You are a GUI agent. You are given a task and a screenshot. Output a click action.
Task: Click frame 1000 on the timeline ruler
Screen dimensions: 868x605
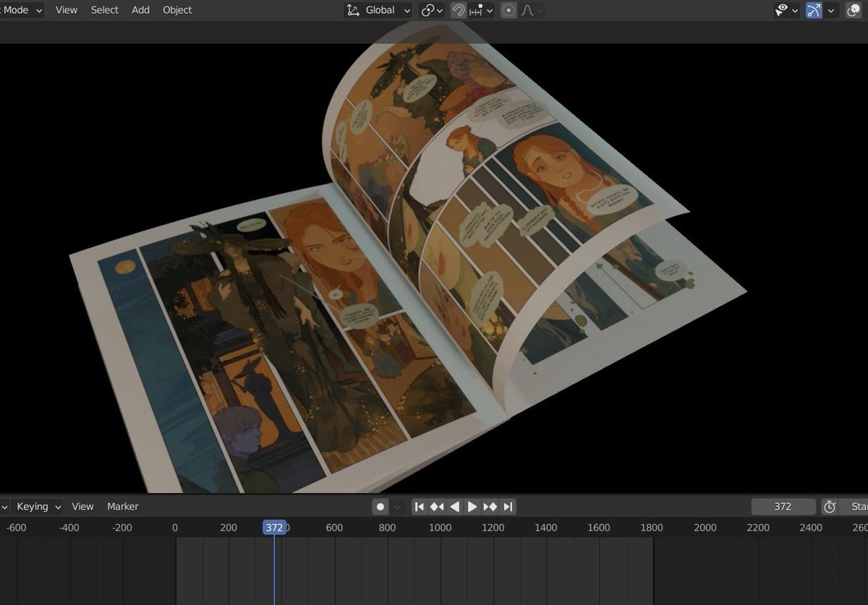tap(440, 528)
